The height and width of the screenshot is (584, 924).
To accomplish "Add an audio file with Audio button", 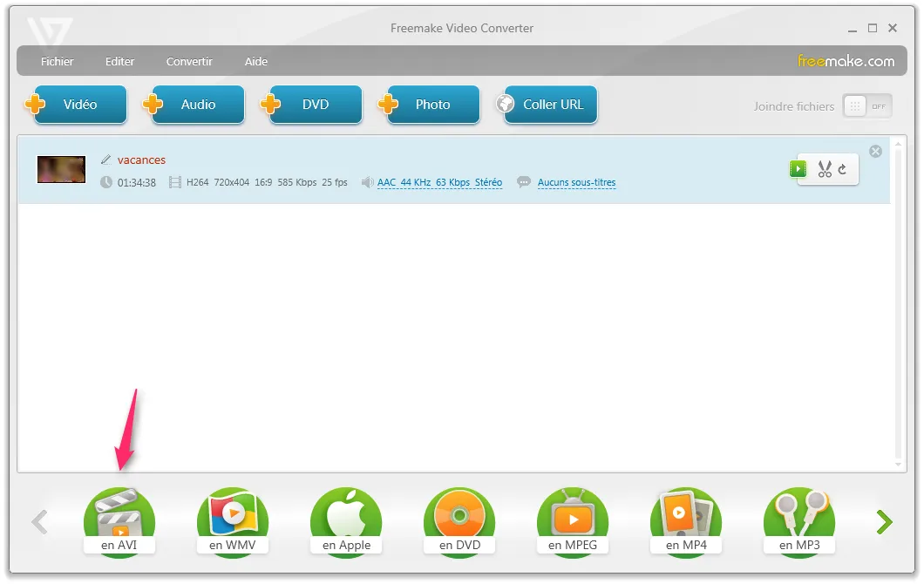I will click(194, 105).
